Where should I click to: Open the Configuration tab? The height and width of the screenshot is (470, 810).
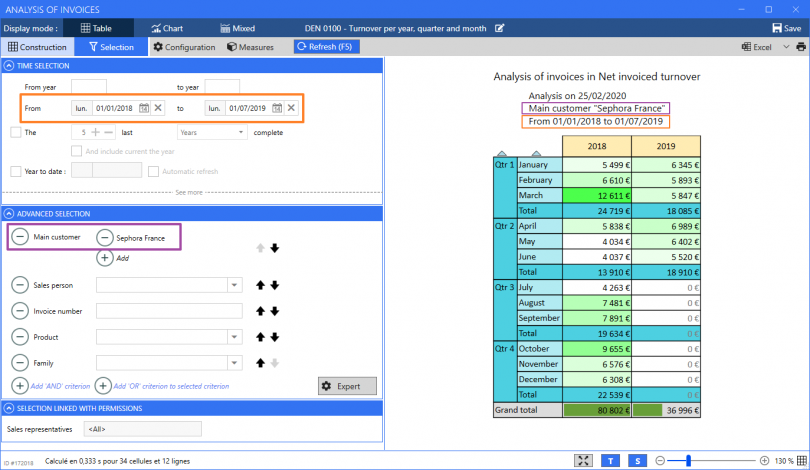[184, 47]
